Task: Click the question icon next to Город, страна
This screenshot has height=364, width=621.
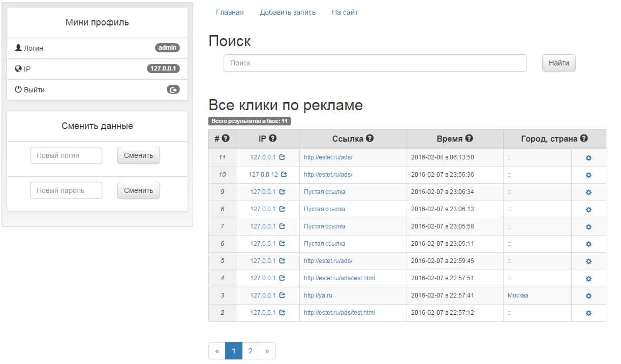Action: point(584,139)
